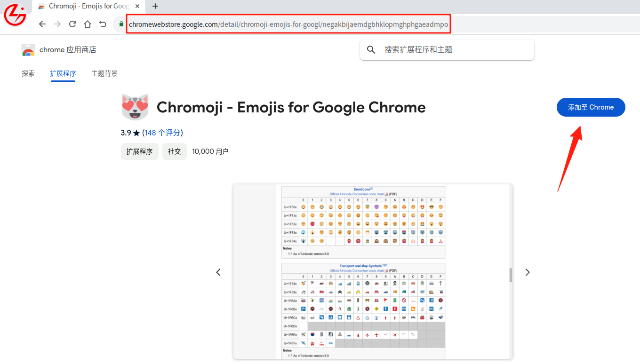
Task: Click the 扩展程序 category chip
Action: tap(140, 151)
